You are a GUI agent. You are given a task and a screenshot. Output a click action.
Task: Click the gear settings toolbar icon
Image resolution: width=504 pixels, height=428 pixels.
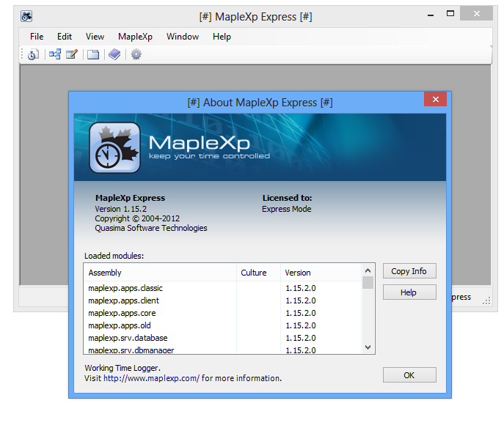136,54
